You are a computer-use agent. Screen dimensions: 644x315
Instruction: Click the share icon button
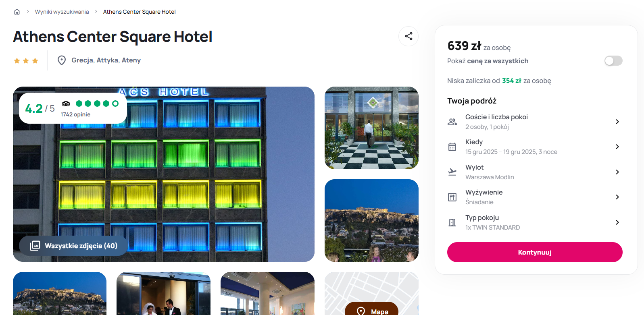point(408,36)
